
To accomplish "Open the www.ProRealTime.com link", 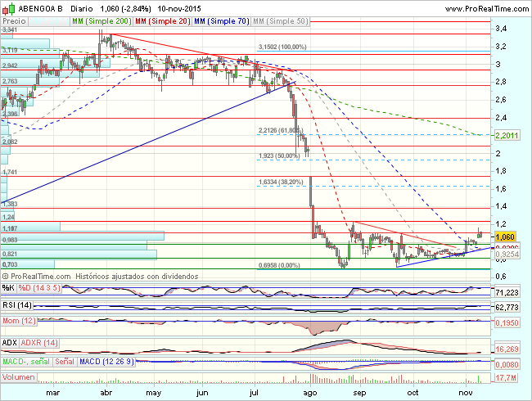I will pos(487,9).
